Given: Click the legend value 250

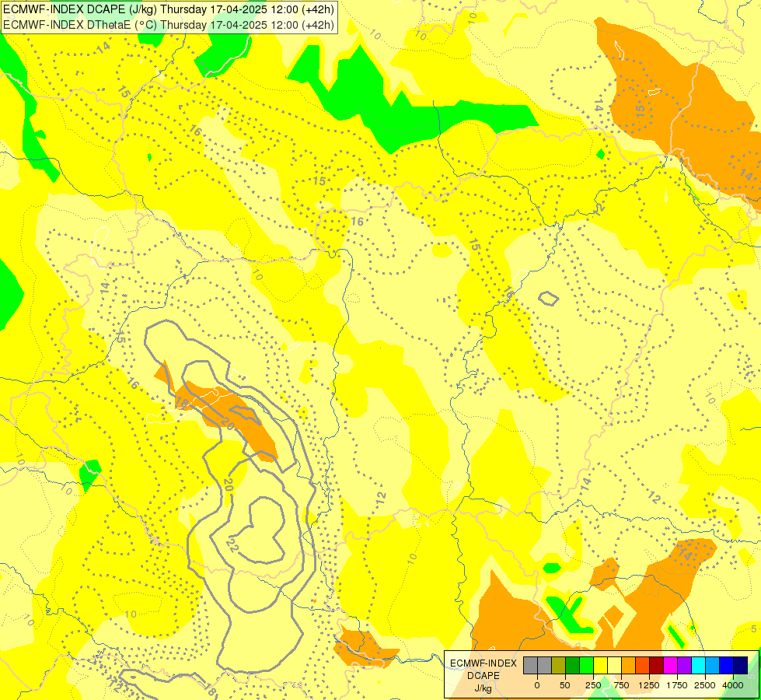Looking at the screenshot, I should [x=593, y=685].
